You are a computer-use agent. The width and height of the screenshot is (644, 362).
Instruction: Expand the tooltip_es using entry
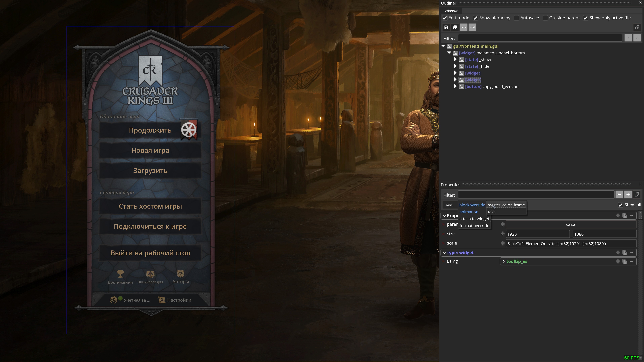point(504,261)
